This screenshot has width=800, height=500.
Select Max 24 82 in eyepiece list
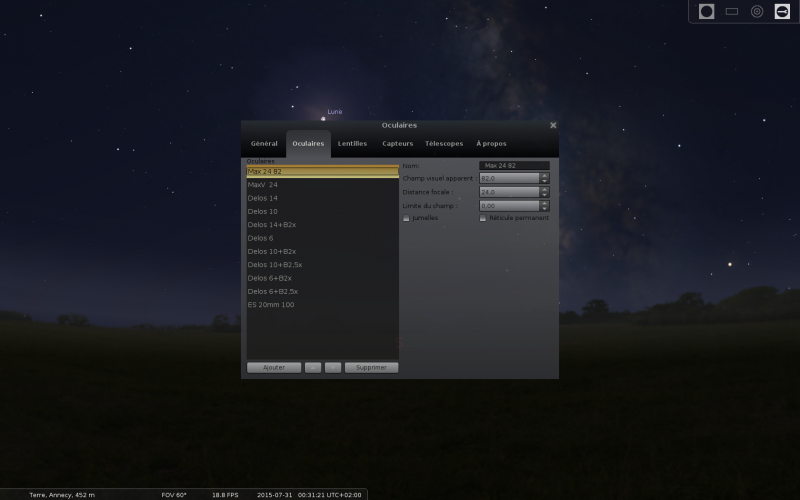click(322, 171)
